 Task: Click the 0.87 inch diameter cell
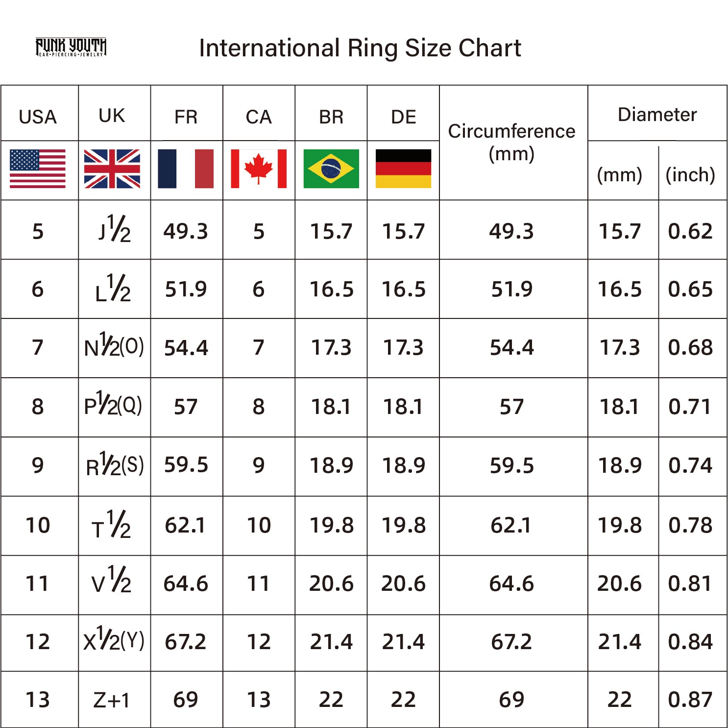pos(690,700)
